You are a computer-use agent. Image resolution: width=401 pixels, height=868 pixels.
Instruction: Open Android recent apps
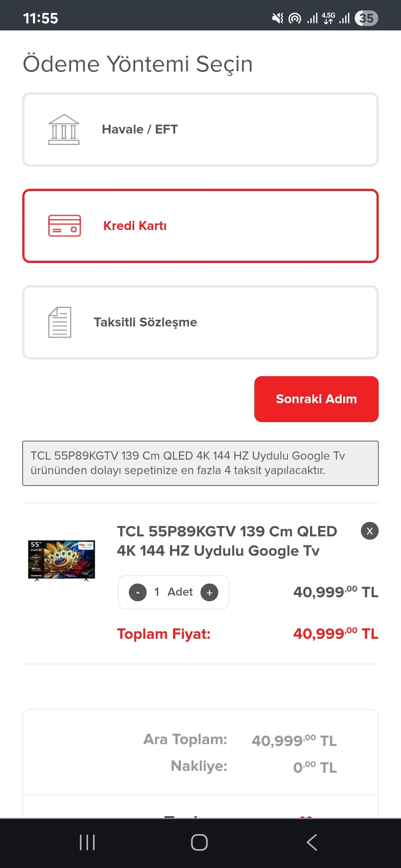(87, 842)
